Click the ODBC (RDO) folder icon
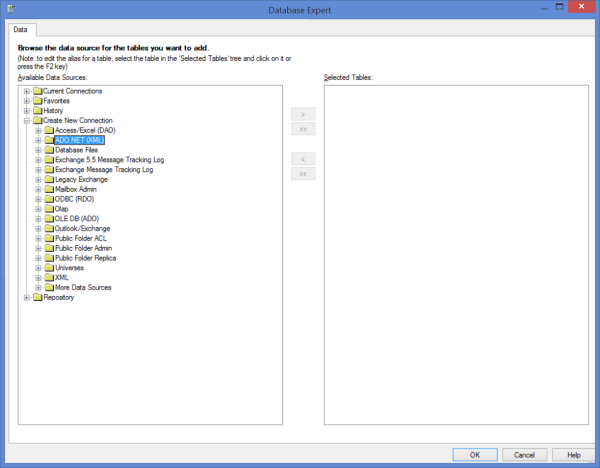600x468 pixels. tap(49, 199)
